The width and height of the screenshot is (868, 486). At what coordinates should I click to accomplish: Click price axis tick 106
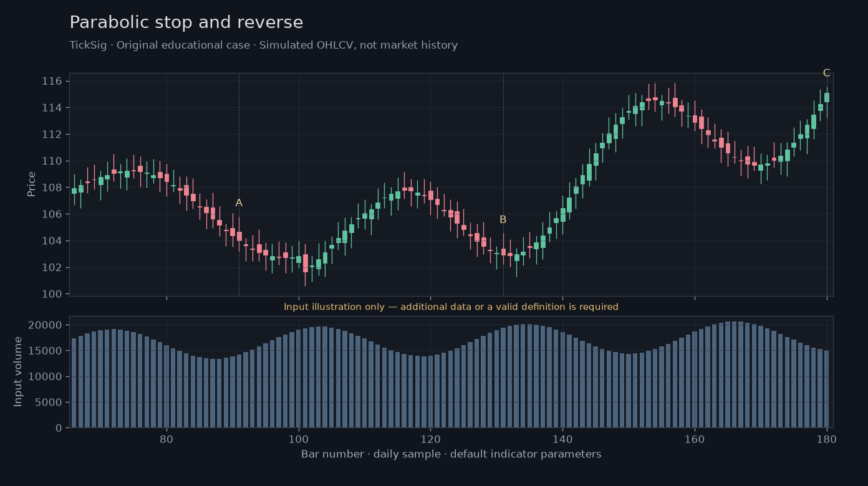(52, 214)
